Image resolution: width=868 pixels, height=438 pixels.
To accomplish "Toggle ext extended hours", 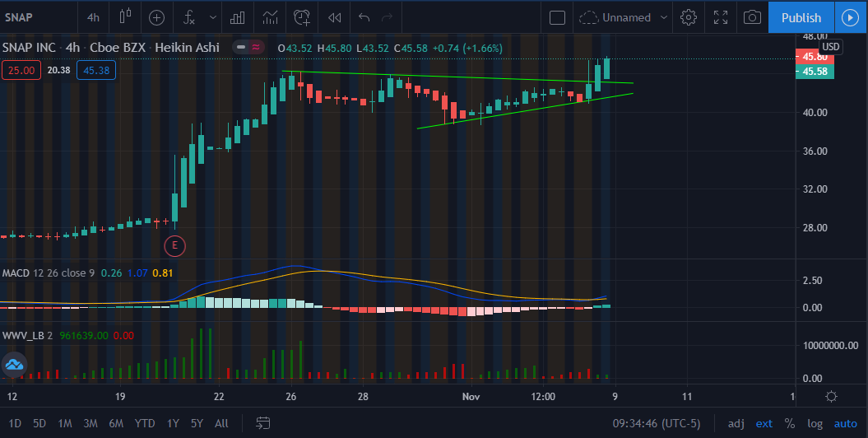I will pyautogui.click(x=764, y=424).
